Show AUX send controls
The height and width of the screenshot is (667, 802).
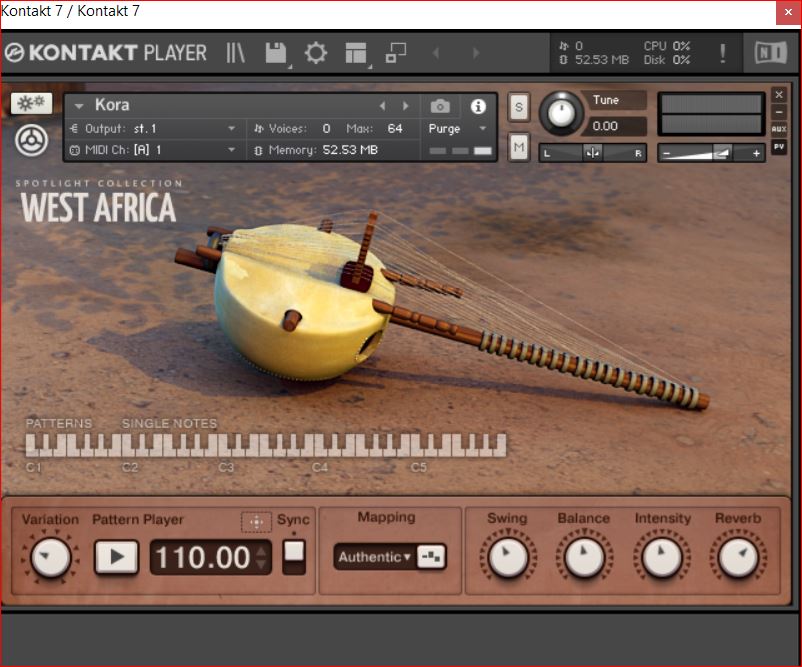click(779, 129)
